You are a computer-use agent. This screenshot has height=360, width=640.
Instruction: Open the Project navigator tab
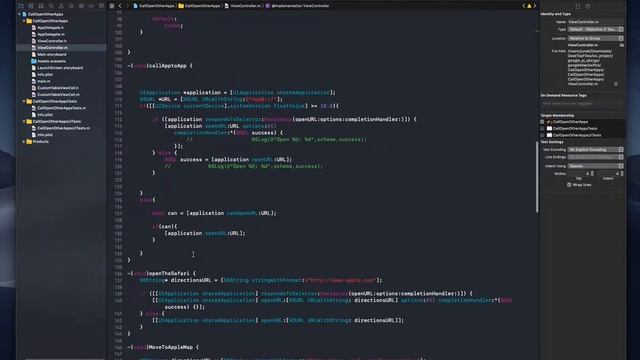click(21, 6)
